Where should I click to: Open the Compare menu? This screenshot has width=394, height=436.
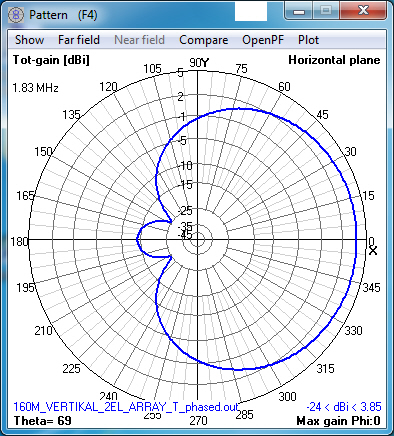203,40
